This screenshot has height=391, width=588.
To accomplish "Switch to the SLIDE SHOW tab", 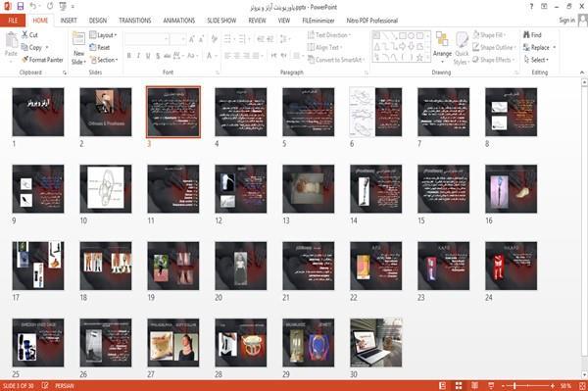I will pyautogui.click(x=221, y=21).
